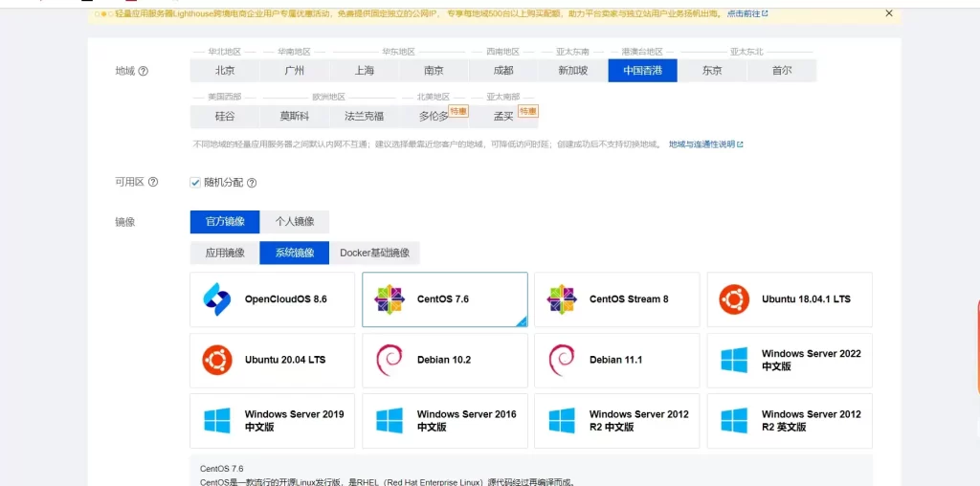Select the 孟买 region
Image resolution: width=980 pixels, height=486 pixels.
coord(503,116)
